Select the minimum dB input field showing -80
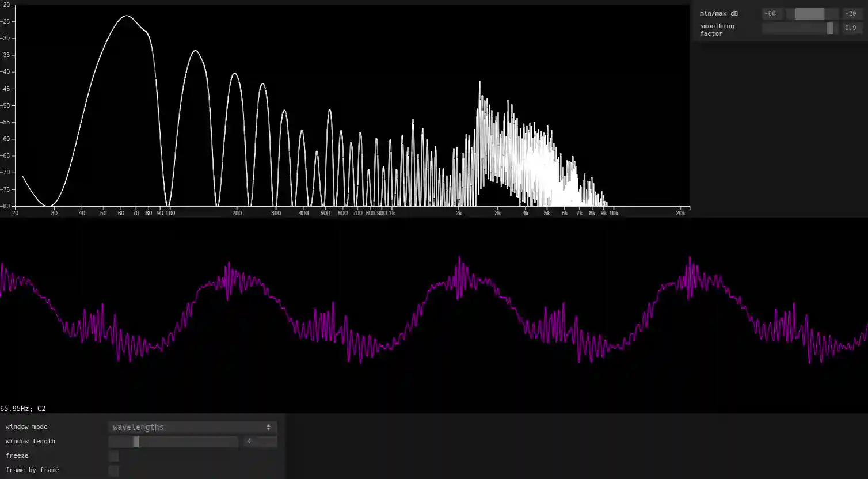Screen dimensions: 868x479 (x=772, y=14)
